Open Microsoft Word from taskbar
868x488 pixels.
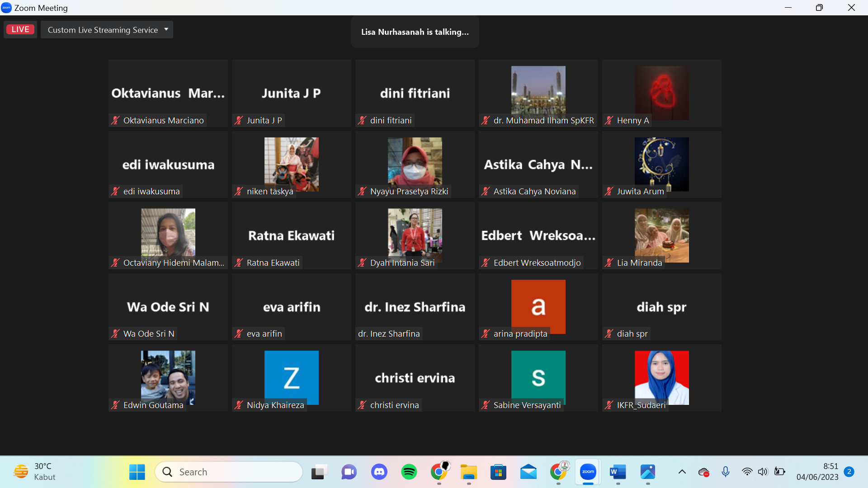tap(618, 472)
